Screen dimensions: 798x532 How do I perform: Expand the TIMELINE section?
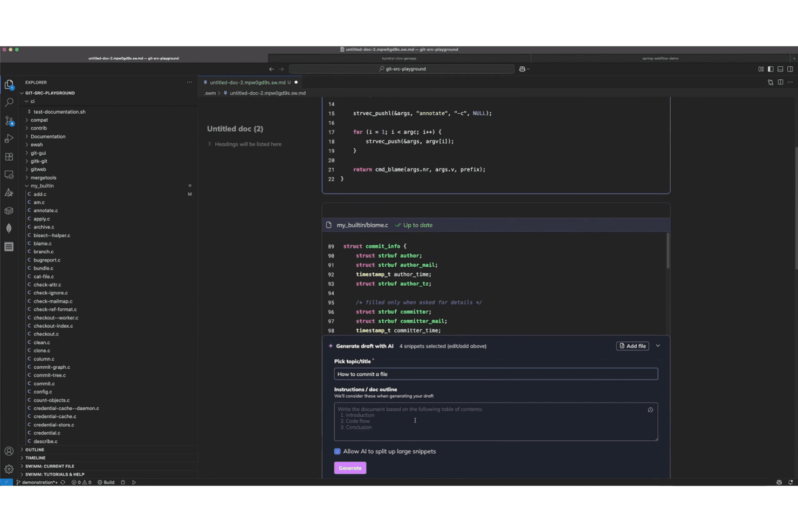click(x=35, y=458)
